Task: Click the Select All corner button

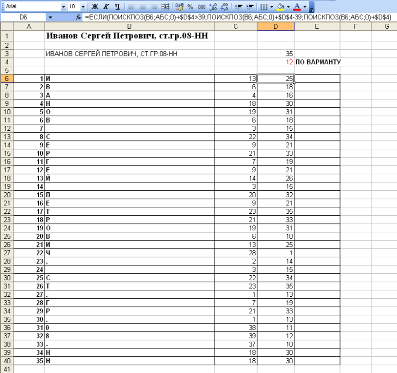Action: 7,26
